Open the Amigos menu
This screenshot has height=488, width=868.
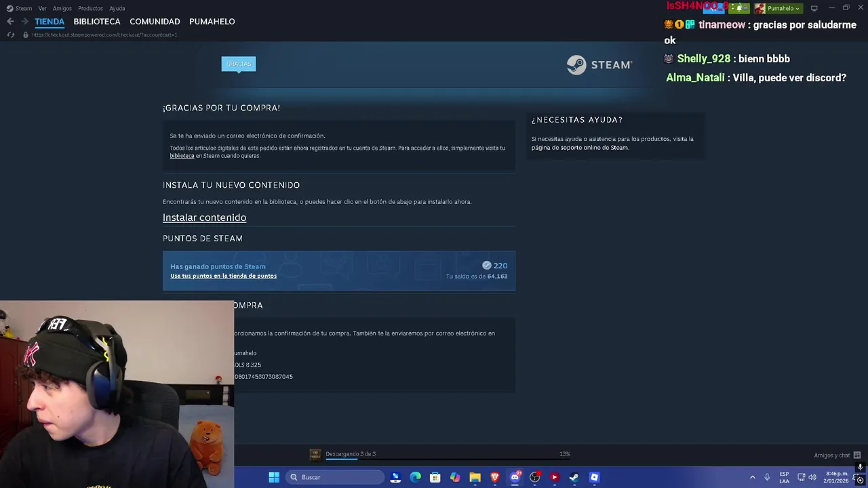[x=62, y=8]
